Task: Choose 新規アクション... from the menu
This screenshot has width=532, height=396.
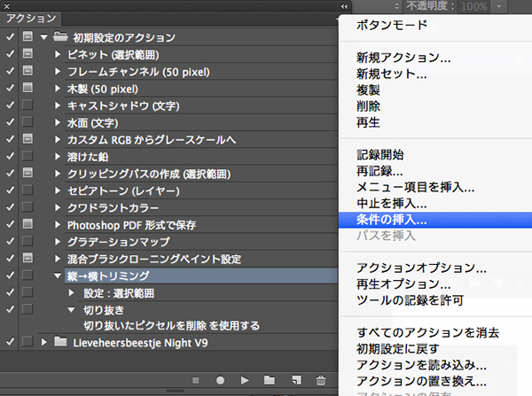Action: pos(403,58)
